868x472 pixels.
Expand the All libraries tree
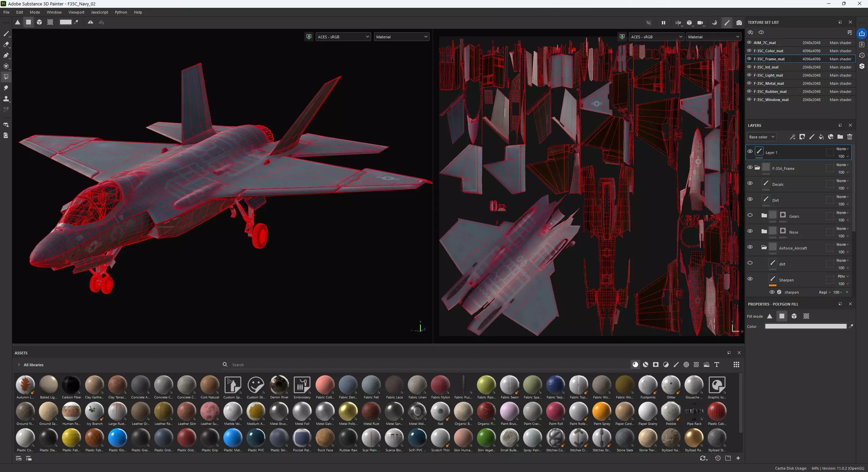point(19,365)
